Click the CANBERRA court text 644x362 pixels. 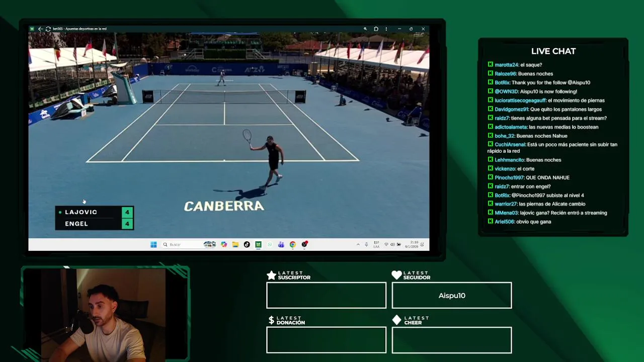point(224,206)
